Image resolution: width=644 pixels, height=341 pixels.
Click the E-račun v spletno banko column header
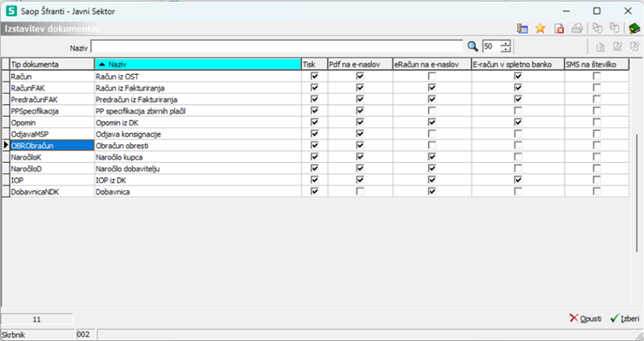[x=518, y=65]
